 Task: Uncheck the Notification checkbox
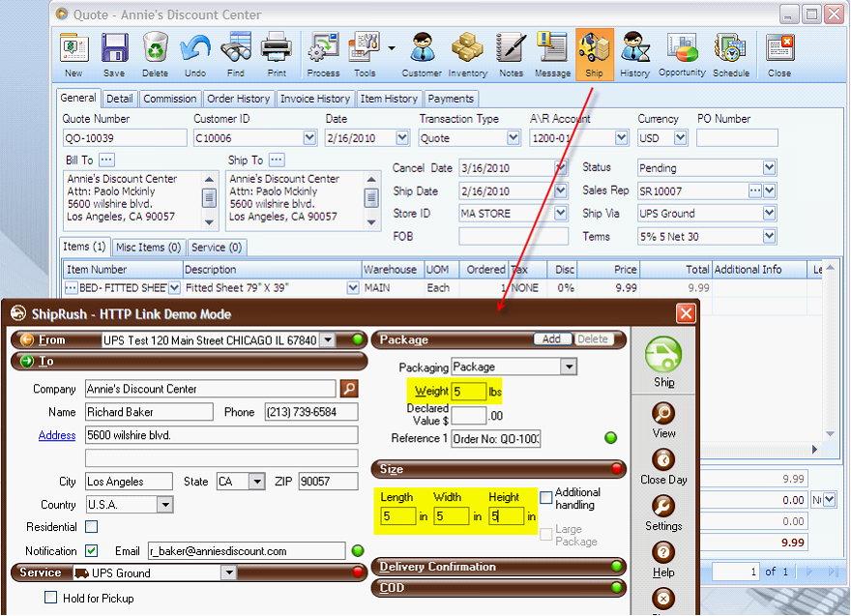[92, 551]
